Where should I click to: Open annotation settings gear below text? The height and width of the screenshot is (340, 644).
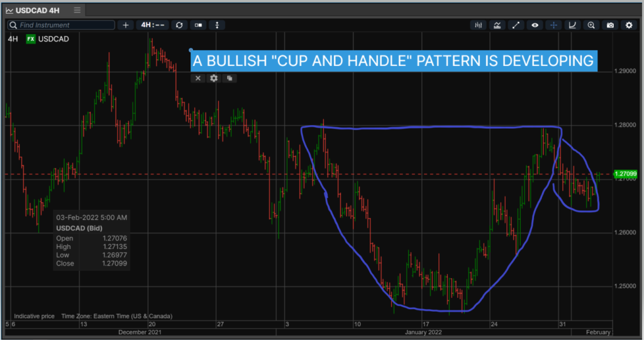click(214, 78)
